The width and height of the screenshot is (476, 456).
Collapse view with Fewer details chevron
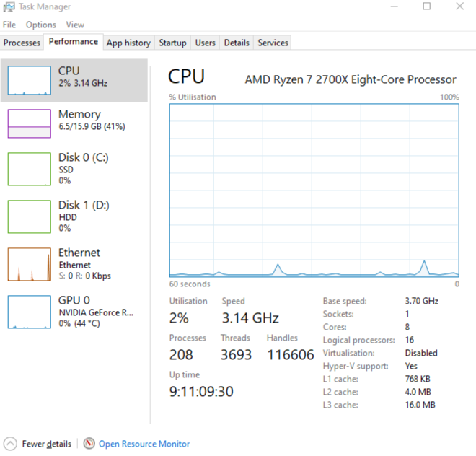coord(11,444)
